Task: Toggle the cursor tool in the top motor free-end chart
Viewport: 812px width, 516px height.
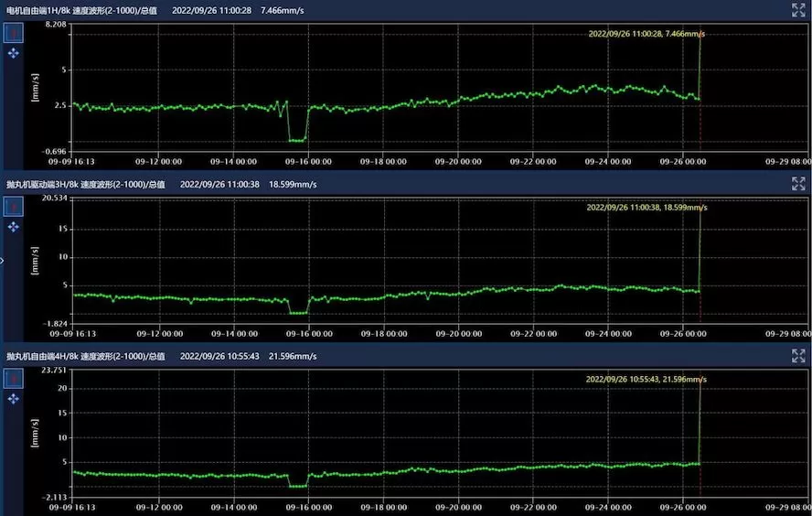Action: [x=14, y=34]
